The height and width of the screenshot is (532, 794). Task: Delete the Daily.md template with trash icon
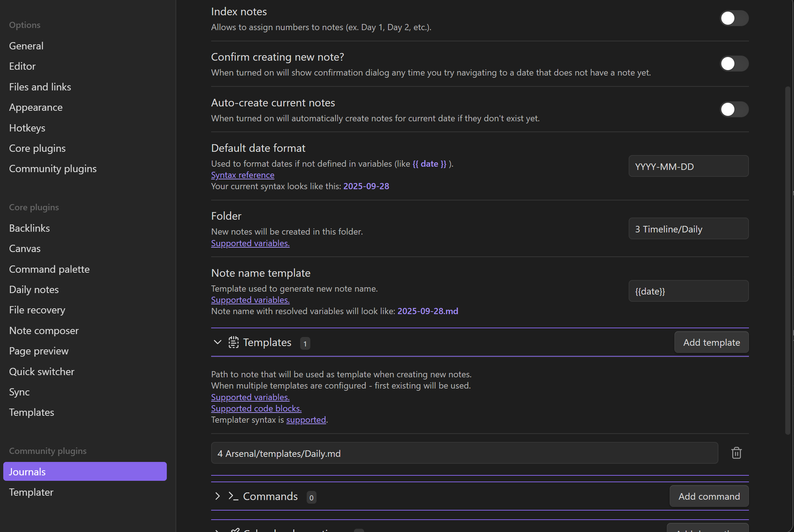coord(736,453)
